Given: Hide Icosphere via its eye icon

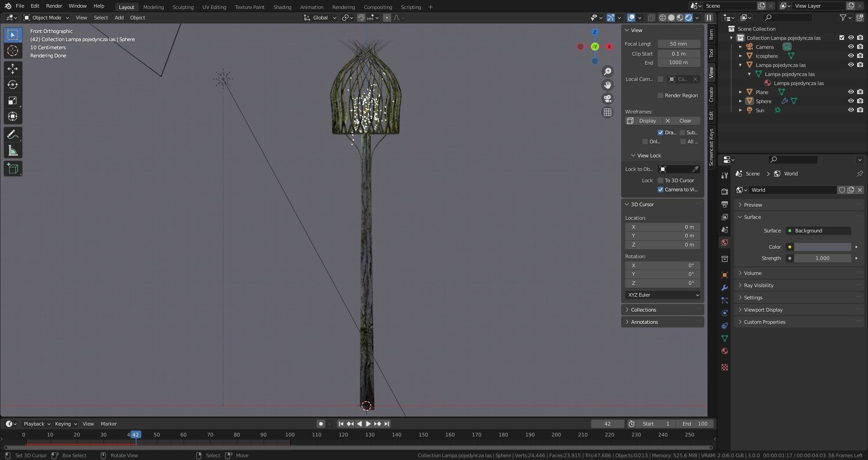Looking at the screenshot, I should coord(851,56).
